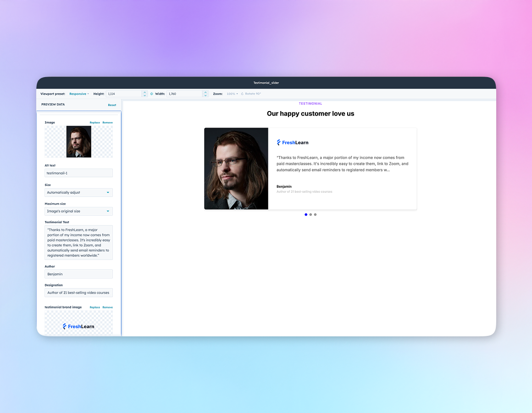532x413 pixels.
Task: Decrease the Width value with down arrow
Action: tap(205, 95)
